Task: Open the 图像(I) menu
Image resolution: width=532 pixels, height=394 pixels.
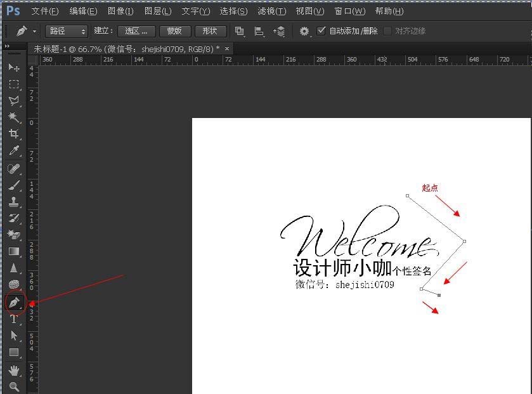Action: click(x=120, y=11)
